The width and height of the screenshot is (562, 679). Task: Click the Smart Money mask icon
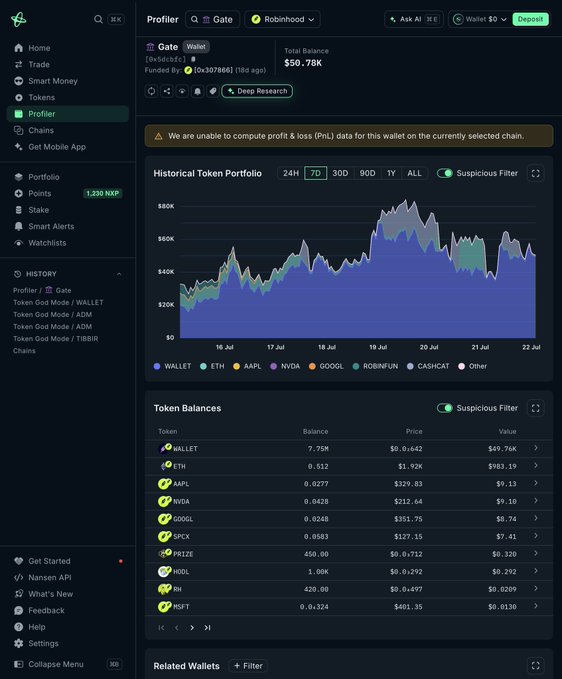pos(18,81)
